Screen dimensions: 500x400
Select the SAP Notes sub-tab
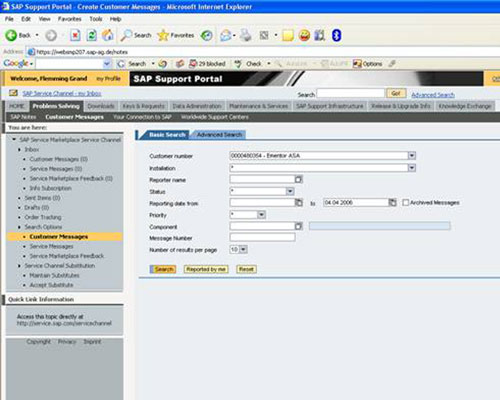(x=23, y=117)
